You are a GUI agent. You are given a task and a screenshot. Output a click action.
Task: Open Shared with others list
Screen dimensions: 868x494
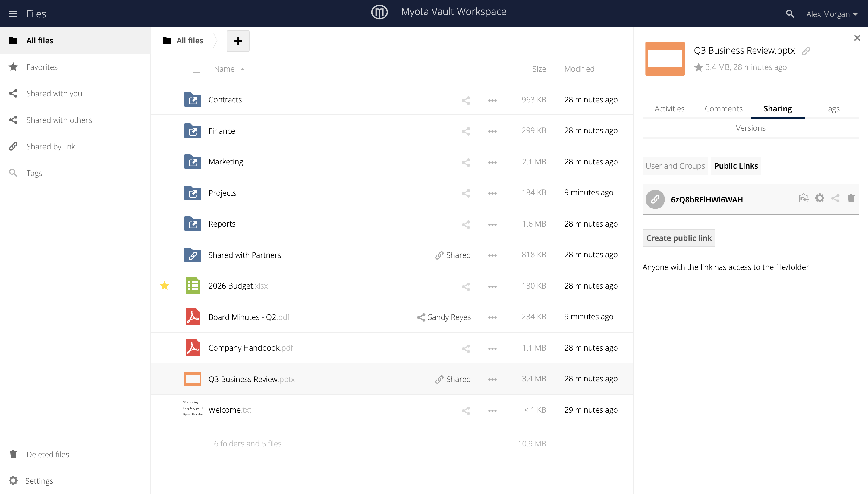pos(75,120)
